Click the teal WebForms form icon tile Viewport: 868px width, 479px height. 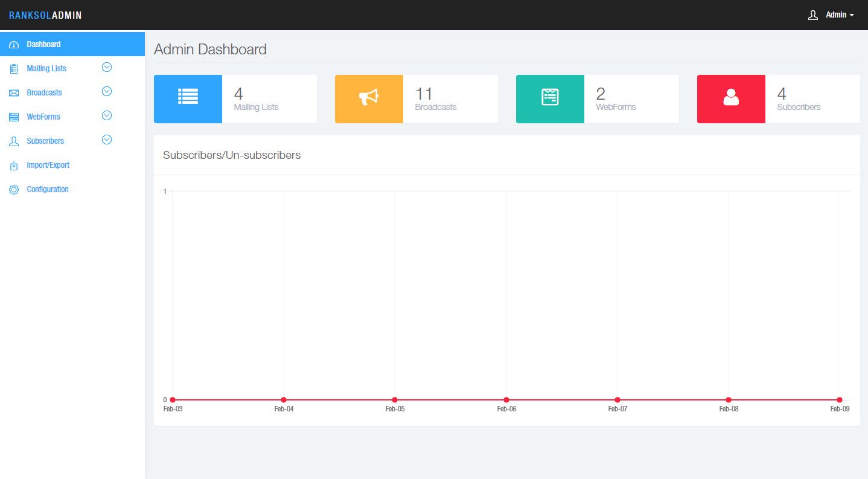(x=550, y=99)
